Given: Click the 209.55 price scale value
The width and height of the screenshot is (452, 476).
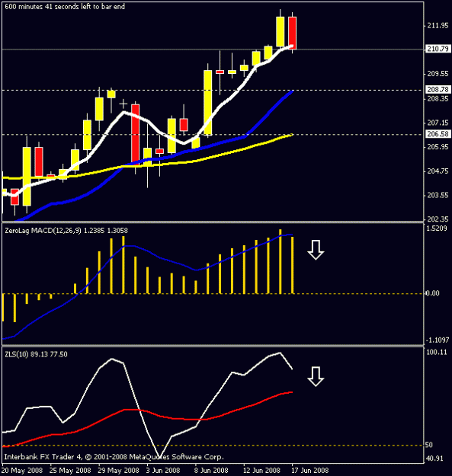Looking at the screenshot, I should pyautogui.click(x=438, y=74).
